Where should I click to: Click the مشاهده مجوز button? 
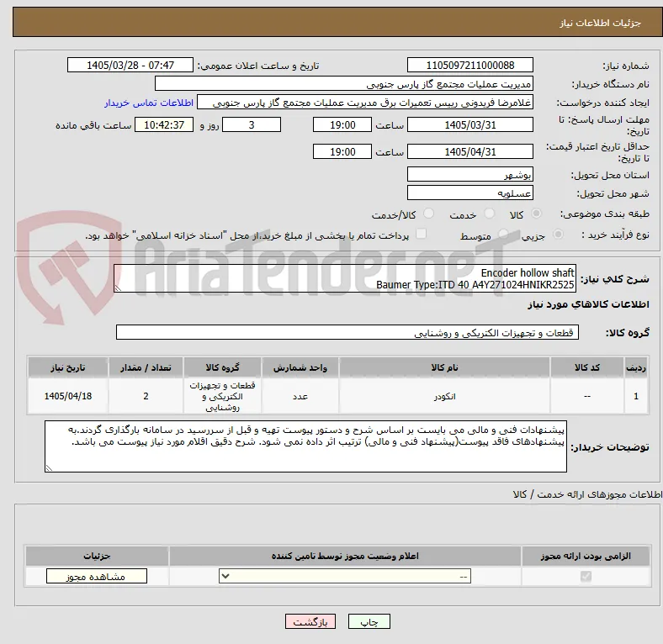97,577
